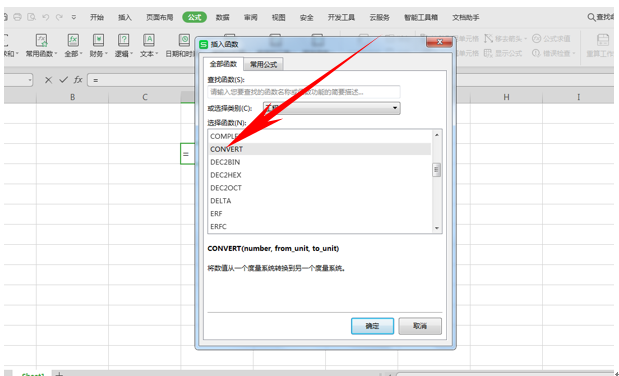This screenshot has width=619, height=376.
Task: Click the 重算工作簿 recalculate icon
Action: click(603, 40)
